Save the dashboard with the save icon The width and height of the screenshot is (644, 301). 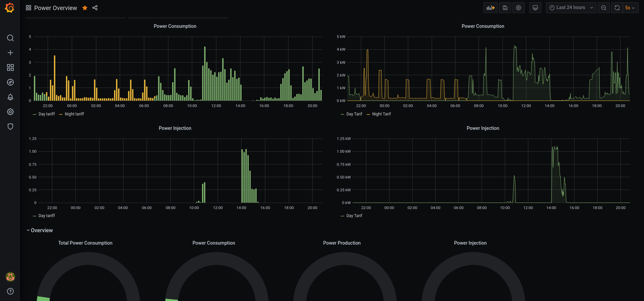(505, 8)
